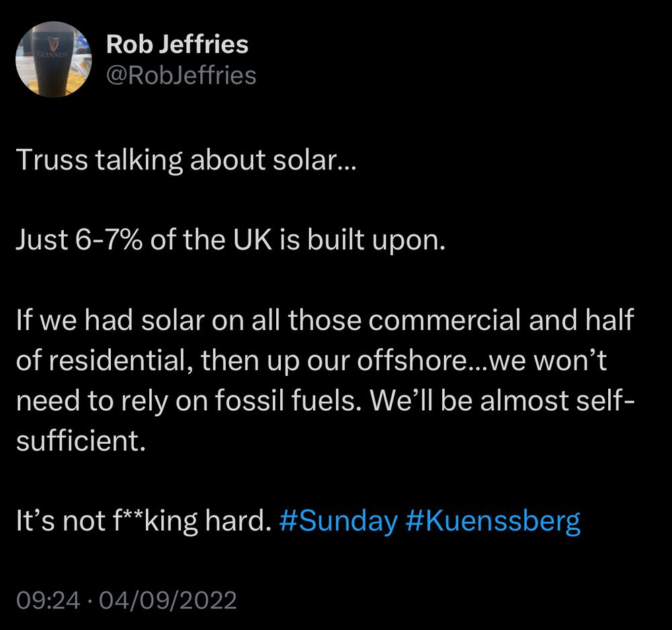Click the word "sufficient." on its own line
Viewport: 672px width, 630px height.
[81, 440]
